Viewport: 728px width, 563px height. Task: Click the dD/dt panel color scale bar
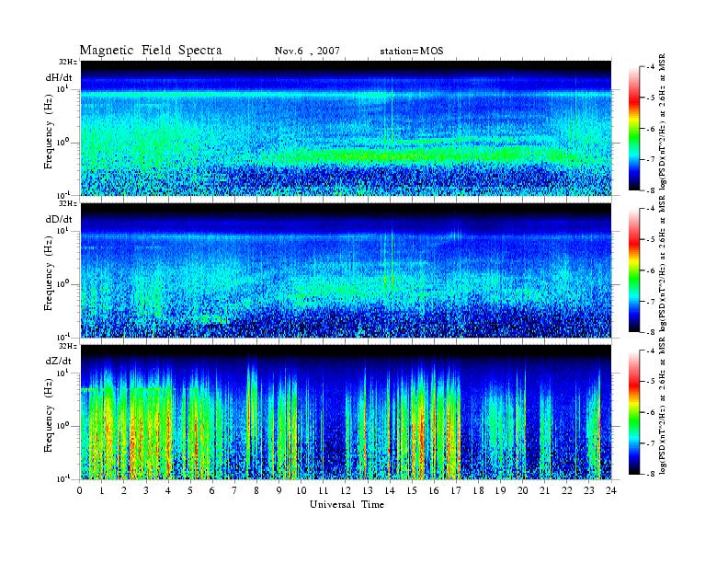633,270
